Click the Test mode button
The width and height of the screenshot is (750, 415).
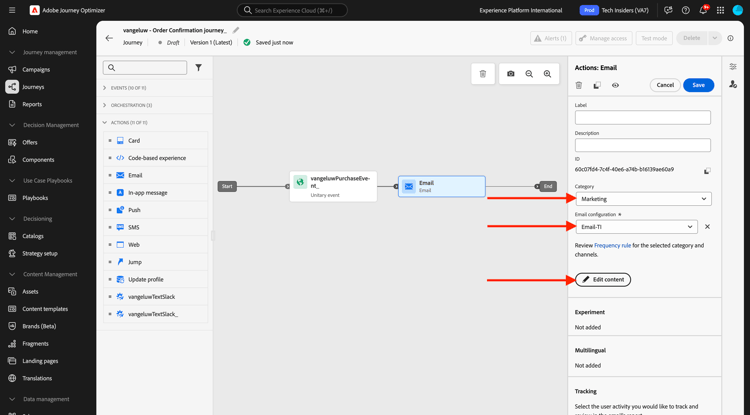click(x=654, y=38)
